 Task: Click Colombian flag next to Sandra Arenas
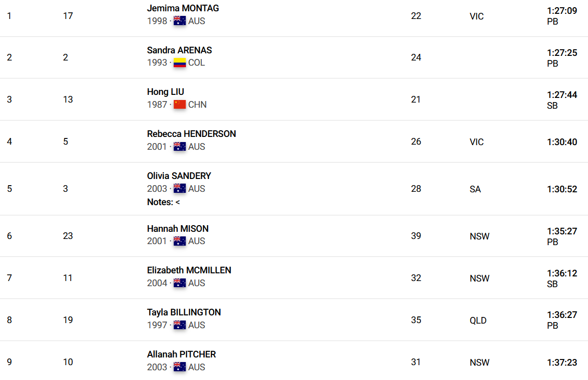[x=180, y=63]
